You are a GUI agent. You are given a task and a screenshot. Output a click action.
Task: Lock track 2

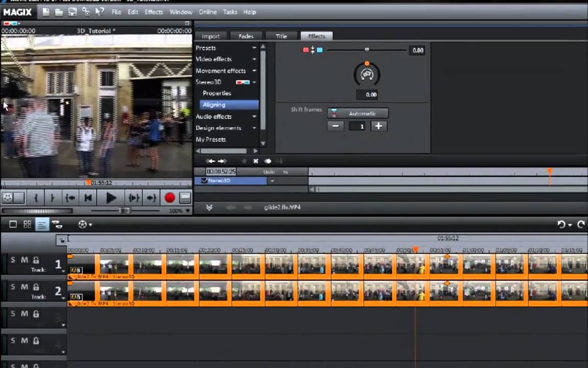pos(36,287)
